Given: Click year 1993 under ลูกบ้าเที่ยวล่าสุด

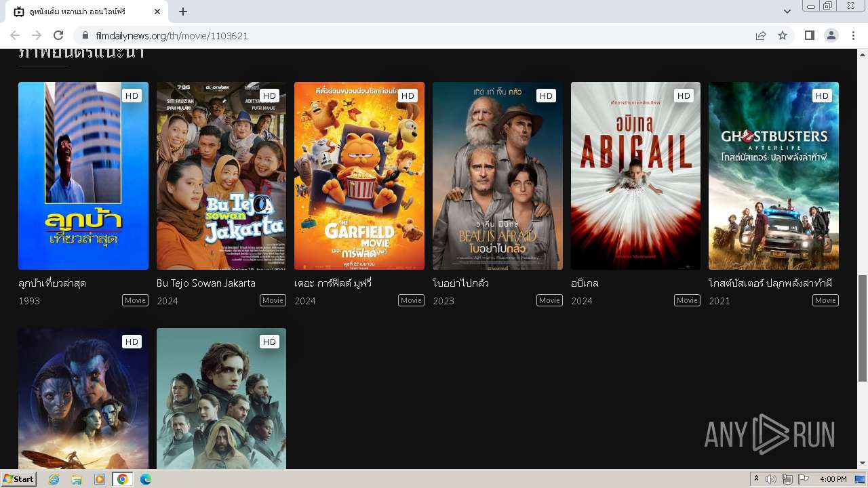Looking at the screenshot, I should (x=29, y=301).
